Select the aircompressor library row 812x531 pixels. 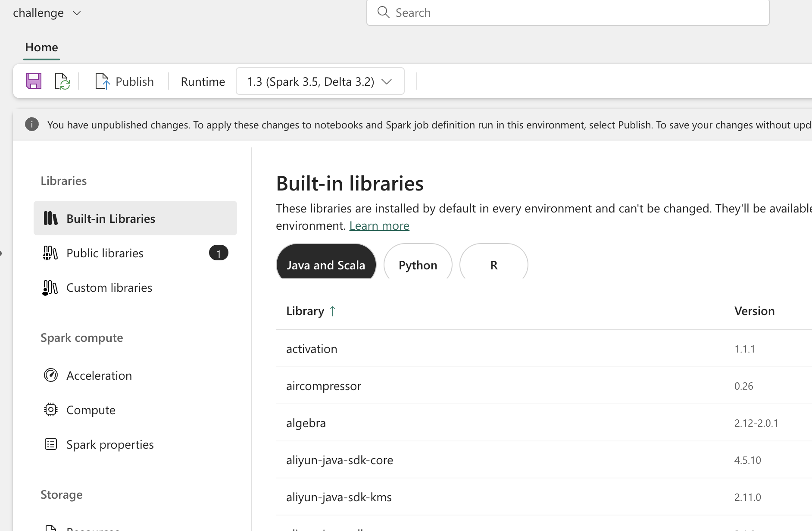pos(544,386)
